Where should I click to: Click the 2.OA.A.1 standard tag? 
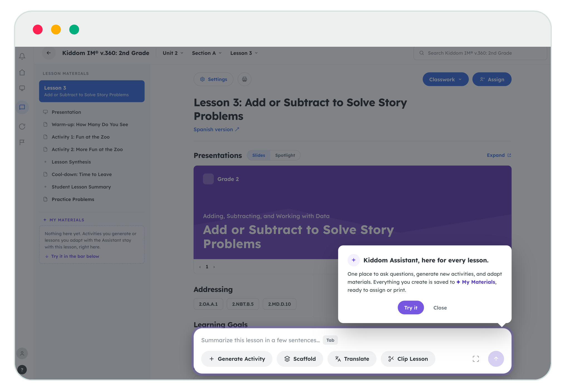point(208,304)
